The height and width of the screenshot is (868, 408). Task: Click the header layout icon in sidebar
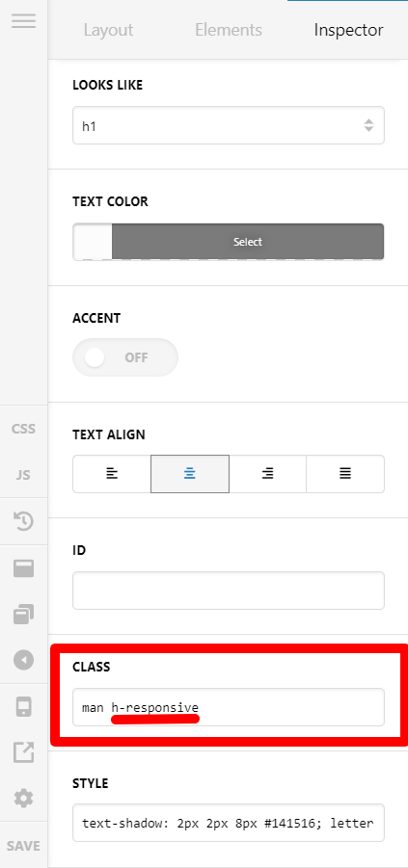[23, 568]
